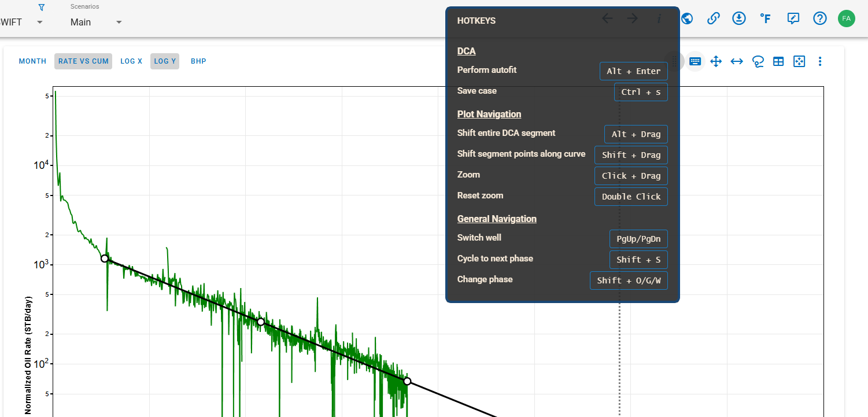Open the FA user avatar menu
The image size is (868, 417).
pyautogui.click(x=847, y=19)
